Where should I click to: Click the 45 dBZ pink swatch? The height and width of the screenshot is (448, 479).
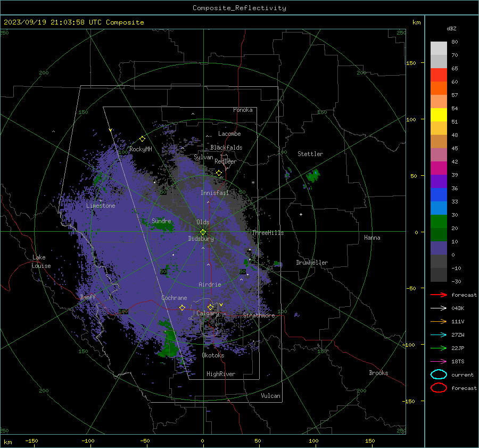coord(439,154)
